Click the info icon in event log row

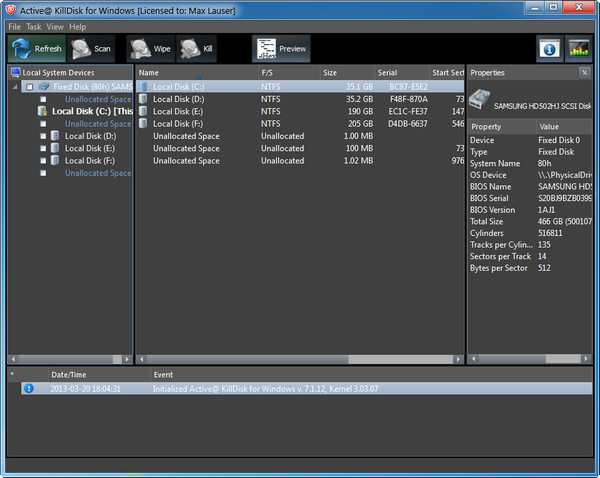pyautogui.click(x=29, y=388)
